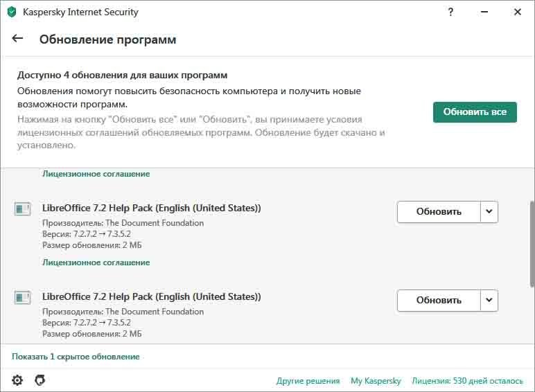Click second LibreOffice Help Pack program icon
The image size is (535, 392).
click(x=22, y=297)
